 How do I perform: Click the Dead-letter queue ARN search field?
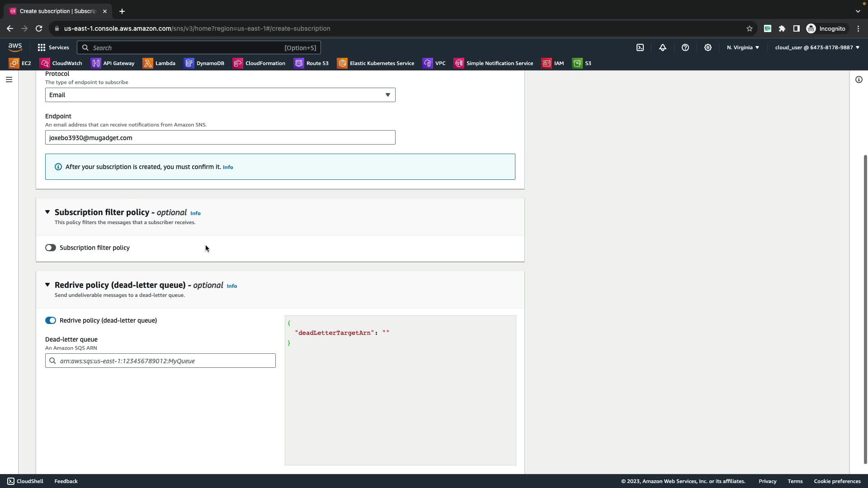160,361
